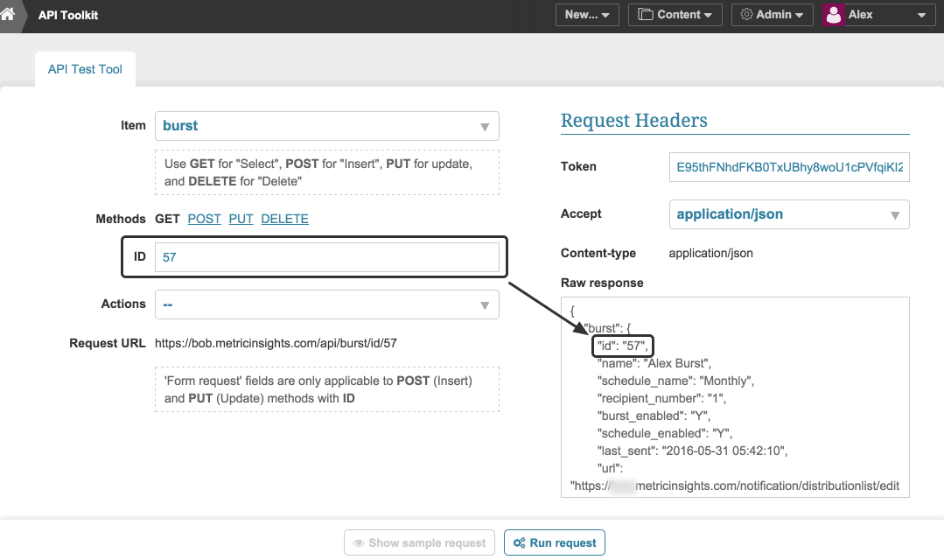Open the Content menu
This screenshot has height=560, width=944.
[675, 15]
